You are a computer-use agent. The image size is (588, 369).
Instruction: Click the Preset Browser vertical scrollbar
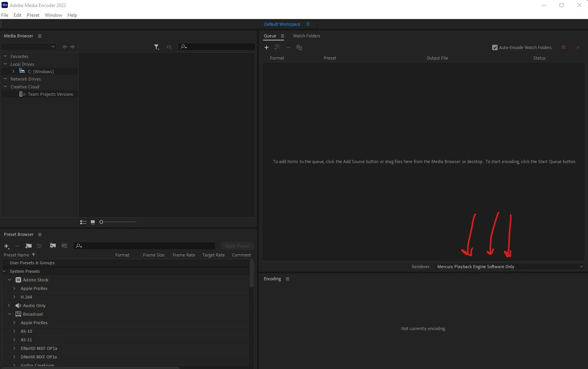click(x=252, y=274)
